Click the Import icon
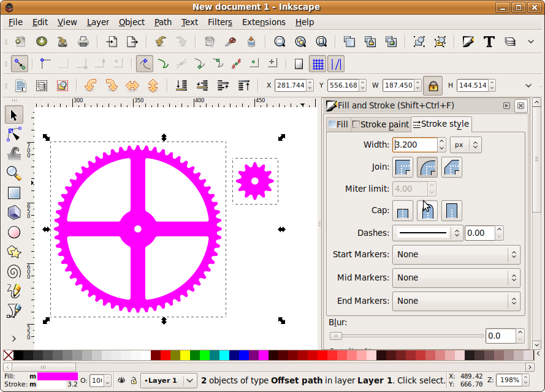The width and height of the screenshot is (545, 392). [x=112, y=42]
